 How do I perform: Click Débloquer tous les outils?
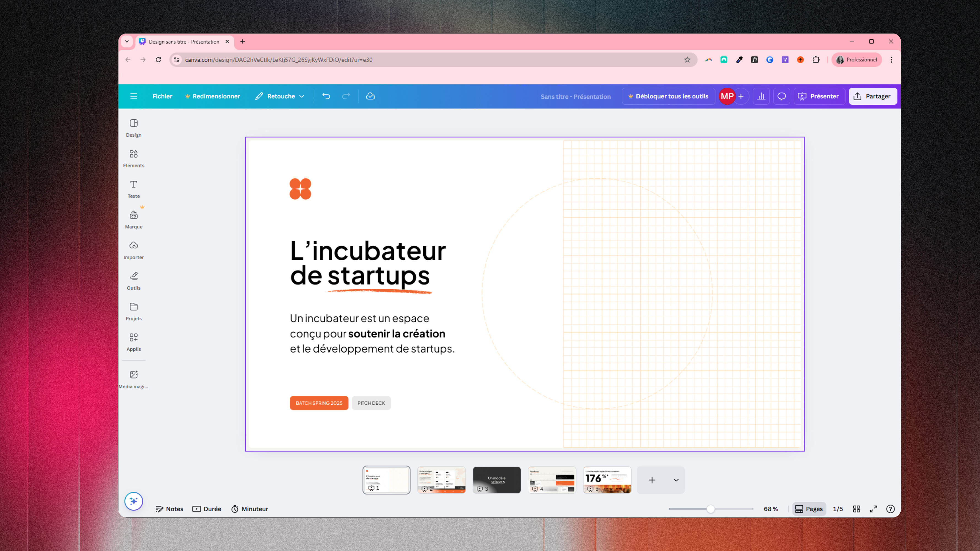tap(668, 96)
